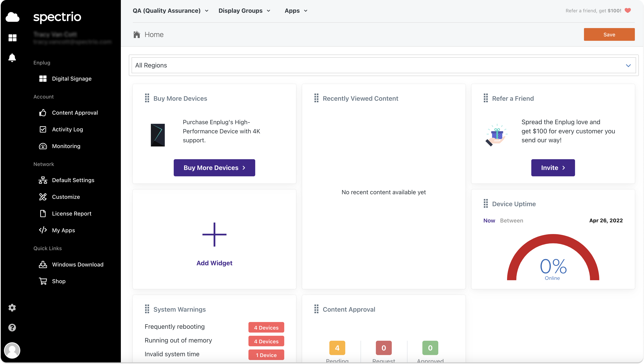Click the user avatar at bottom left
This screenshot has width=644, height=364.
click(12, 350)
